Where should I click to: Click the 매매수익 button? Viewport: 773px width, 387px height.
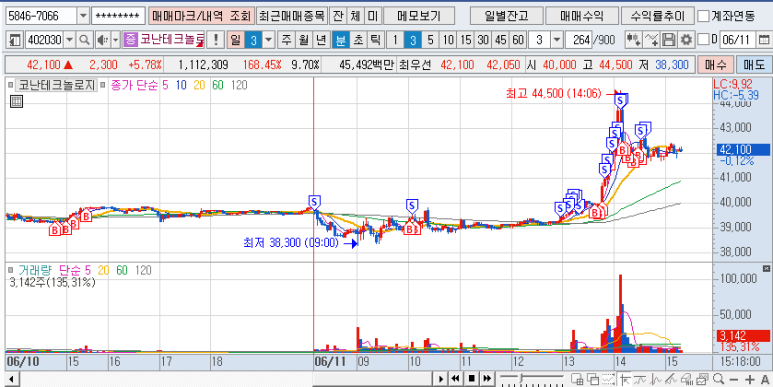(582, 16)
